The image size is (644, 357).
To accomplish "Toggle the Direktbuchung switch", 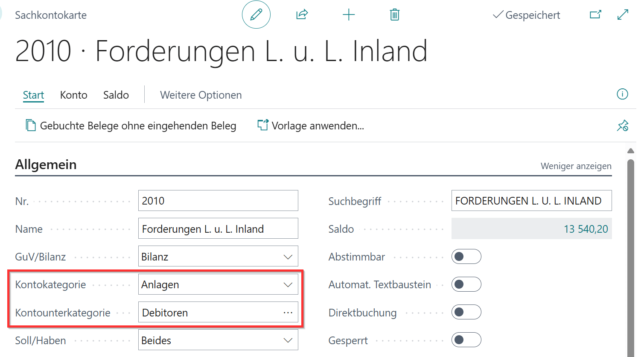I will [x=466, y=313].
